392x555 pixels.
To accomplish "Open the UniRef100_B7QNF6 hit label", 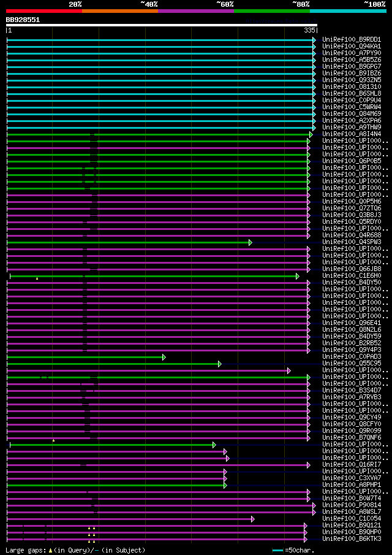I will [x=352, y=438].
